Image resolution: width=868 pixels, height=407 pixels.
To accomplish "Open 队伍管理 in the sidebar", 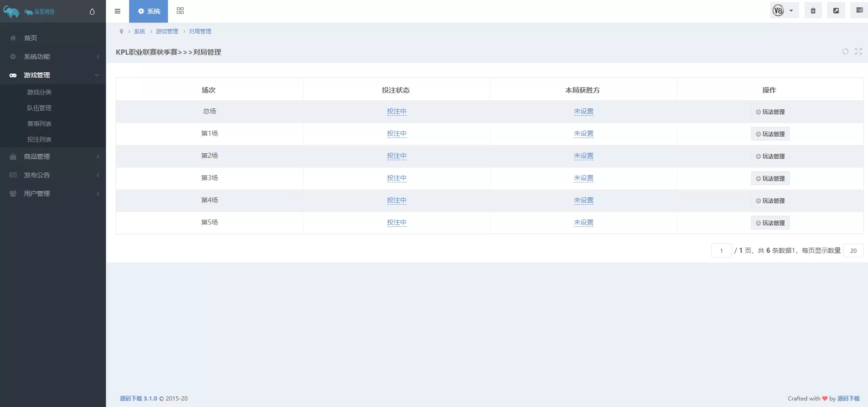I will 39,108.
